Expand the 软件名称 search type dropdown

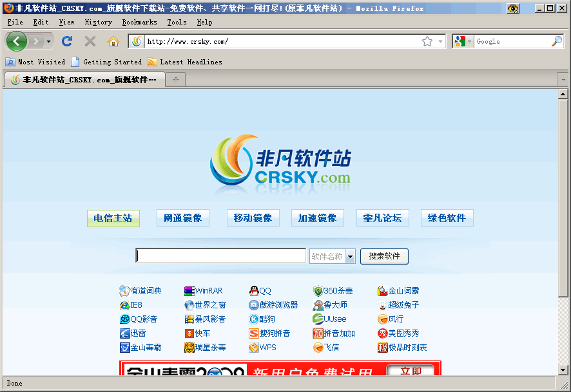coord(351,256)
